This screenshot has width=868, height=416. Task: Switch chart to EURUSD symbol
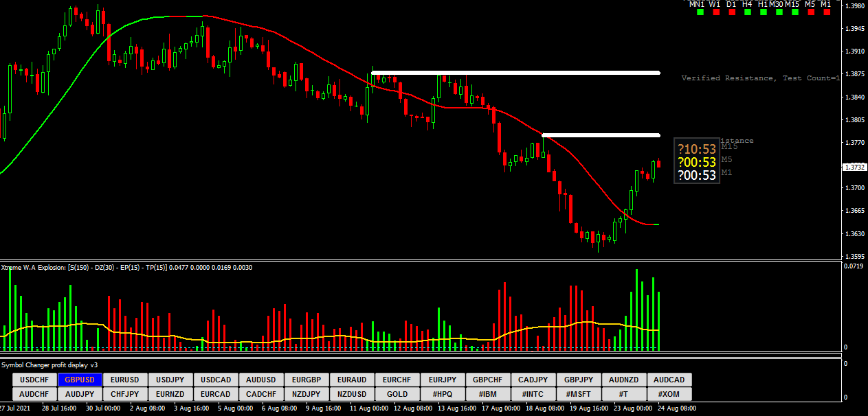(125, 380)
